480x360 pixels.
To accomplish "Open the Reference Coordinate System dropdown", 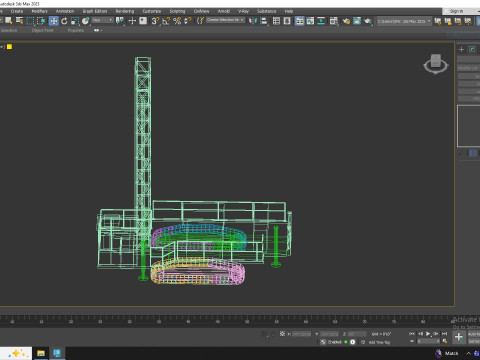I will (x=103, y=21).
